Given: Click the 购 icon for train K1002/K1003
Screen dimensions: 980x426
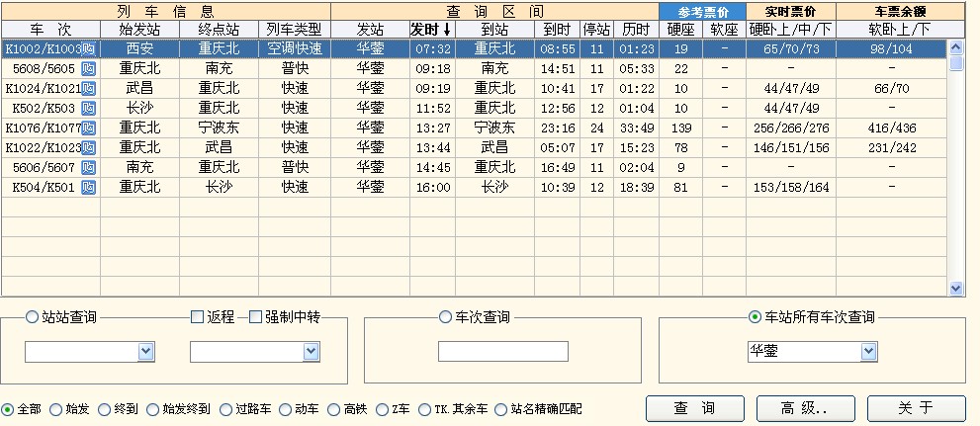Looking at the screenshot, I should click(89, 48).
